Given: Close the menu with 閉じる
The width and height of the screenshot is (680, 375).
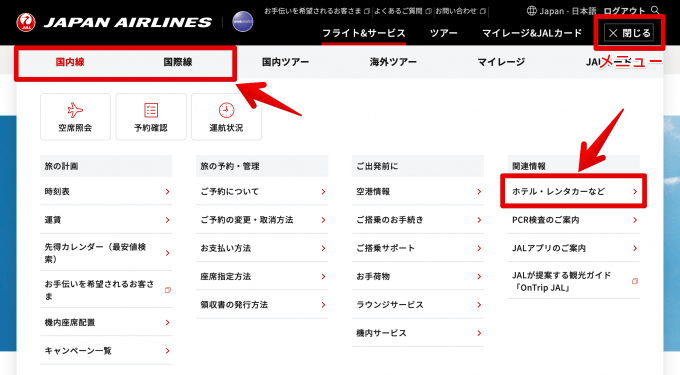Looking at the screenshot, I should click(629, 33).
